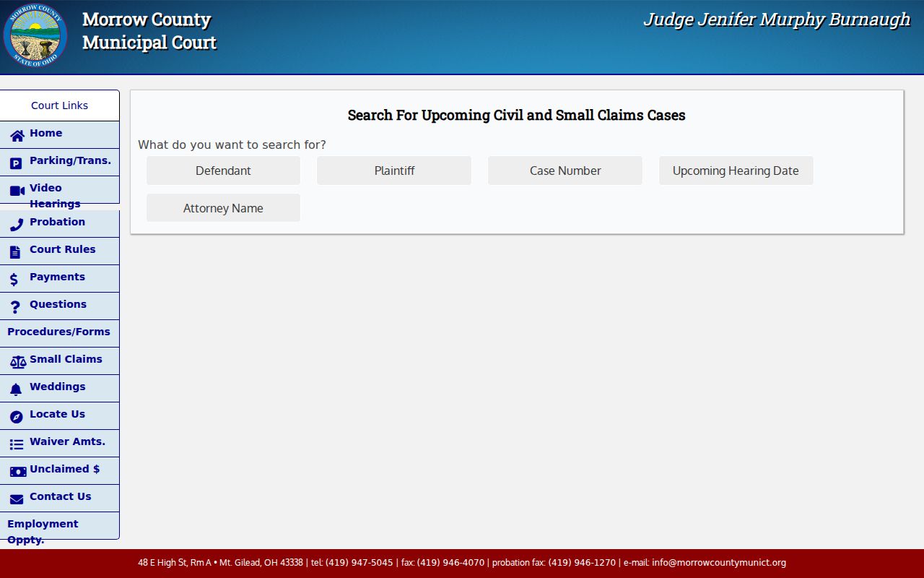Click the info@morrowcountymunict.org email in footer
This screenshot has height=578, width=924.
pos(719,563)
